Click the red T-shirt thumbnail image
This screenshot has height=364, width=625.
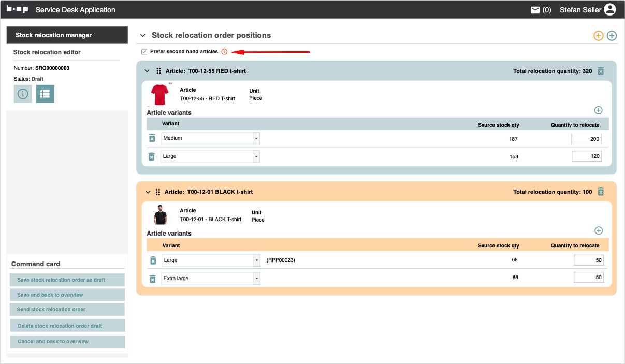[159, 95]
